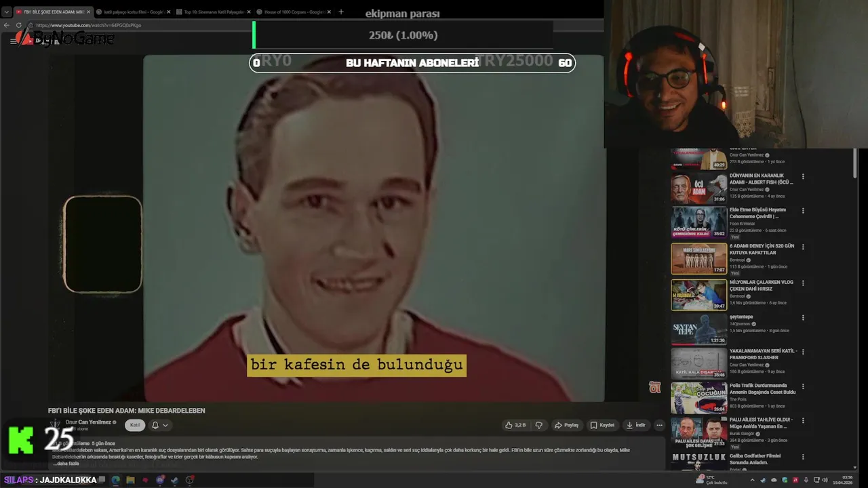Open the Edge browser icon in the taskbar
Screen dimensions: 868x488
(115, 480)
